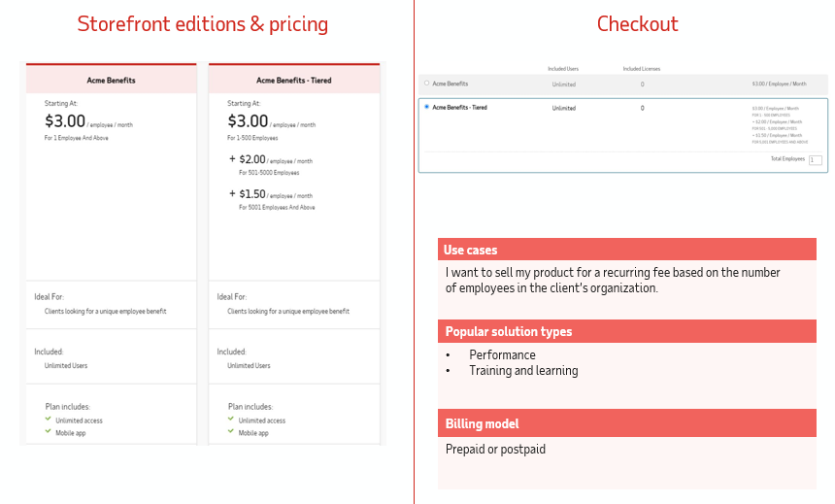Click the Total Employees input field
835x504 pixels.
pyautogui.click(x=815, y=159)
